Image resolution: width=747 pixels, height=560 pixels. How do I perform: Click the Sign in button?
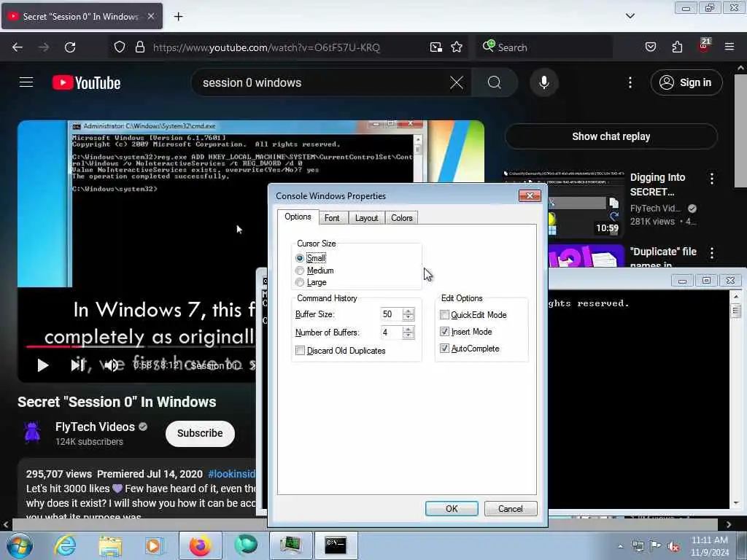[x=686, y=82]
